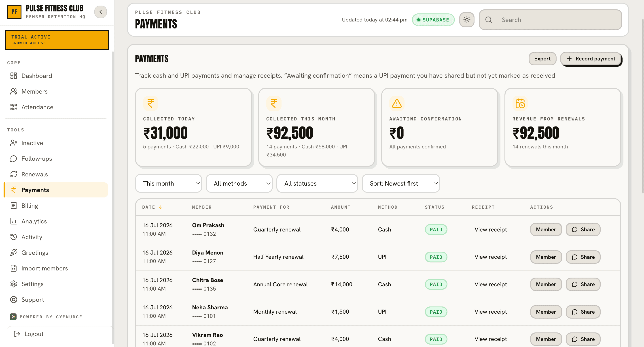Screen dimensions: 644x347
Task: Open Member button in Diya Menon row
Action: coord(546,257)
